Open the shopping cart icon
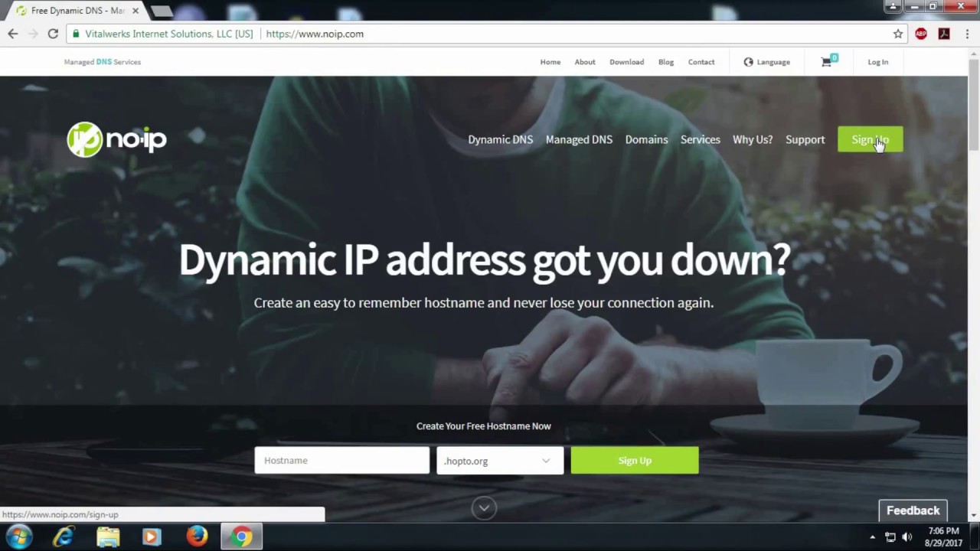This screenshot has width=980, height=551. click(828, 61)
